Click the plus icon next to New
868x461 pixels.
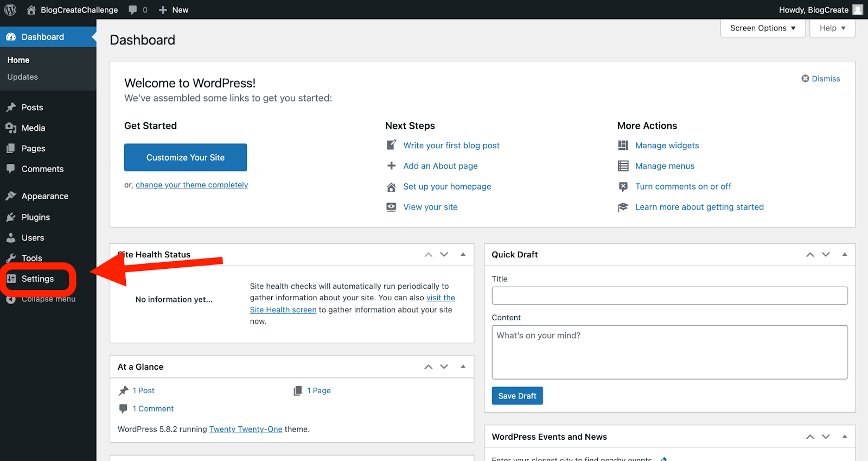(x=163, y=10)
